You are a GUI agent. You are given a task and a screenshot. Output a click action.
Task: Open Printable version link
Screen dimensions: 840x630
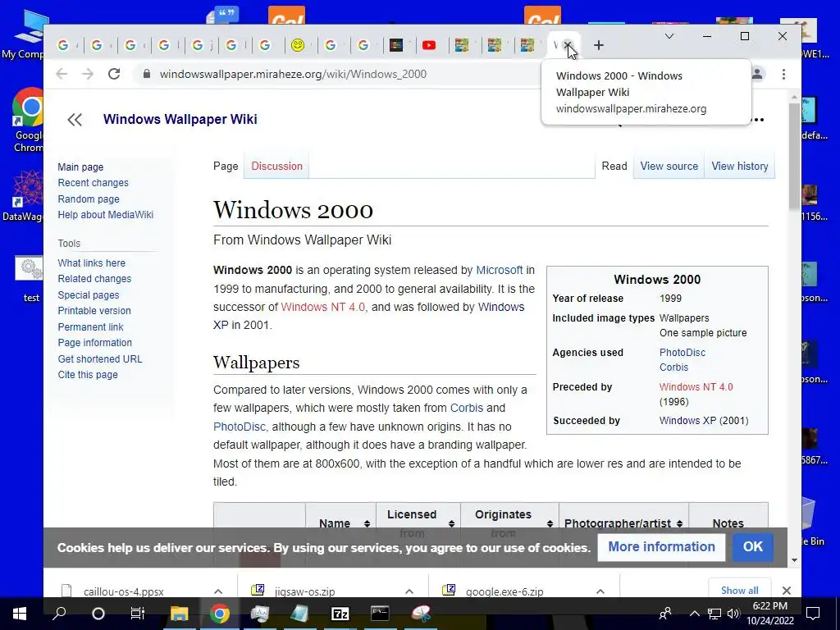tap(94, 311)
